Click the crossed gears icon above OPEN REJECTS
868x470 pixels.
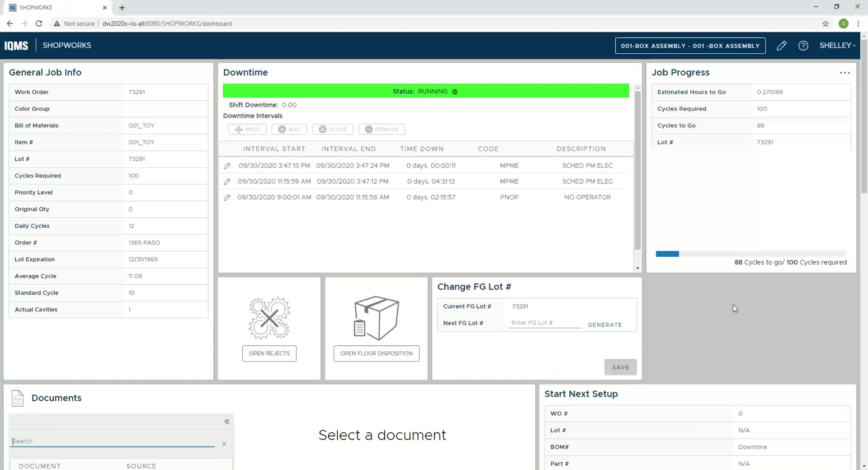click(x=269, y=318)
